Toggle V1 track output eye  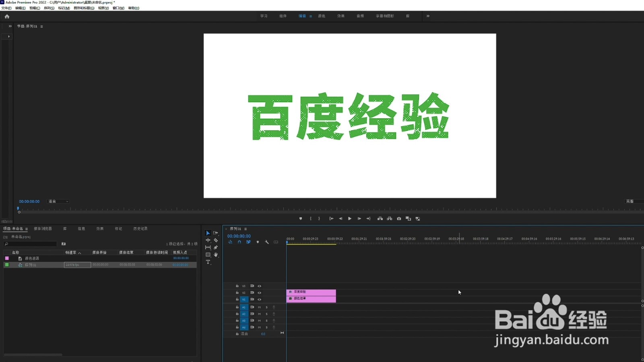[259, 300]
